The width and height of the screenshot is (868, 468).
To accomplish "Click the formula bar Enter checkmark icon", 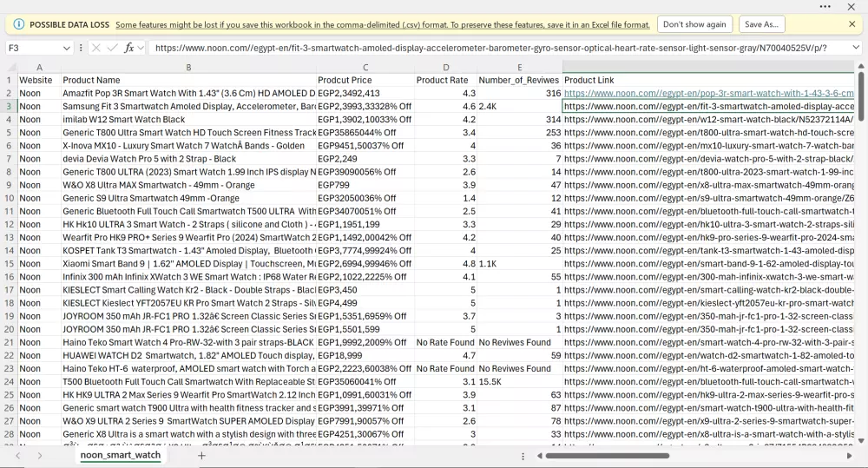I will coord(112,48).
